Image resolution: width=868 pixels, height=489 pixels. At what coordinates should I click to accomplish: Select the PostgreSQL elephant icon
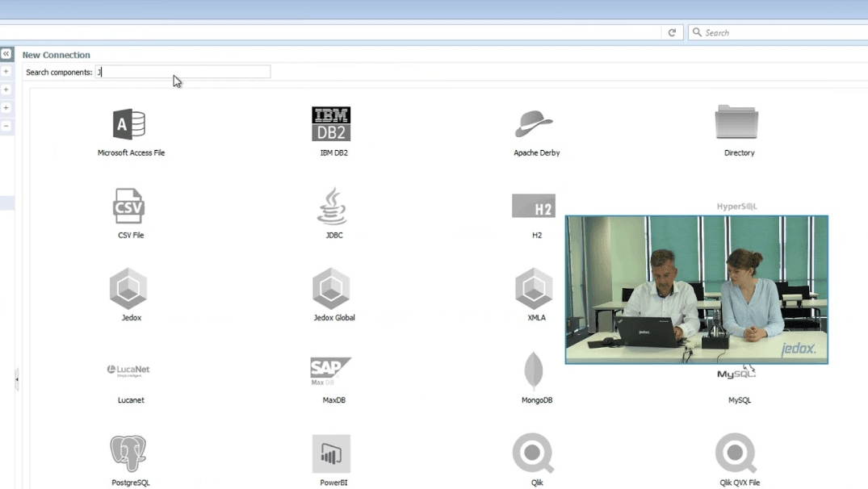[x=128, y=453]
